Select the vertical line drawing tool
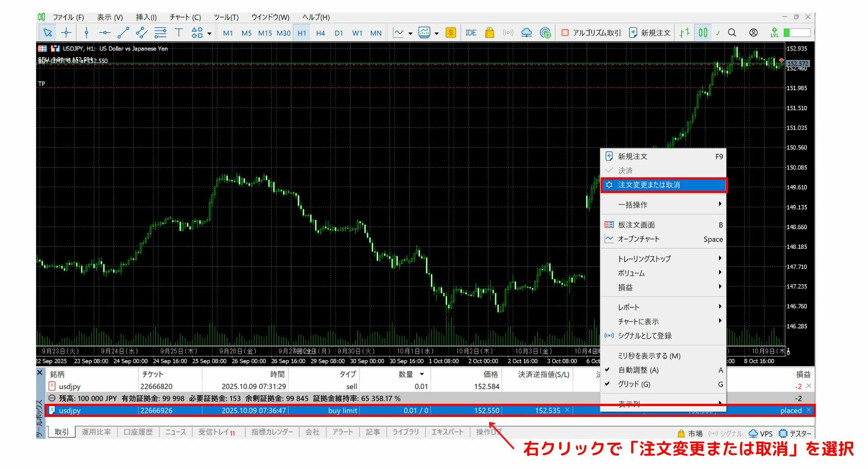Viewport: 868px width, 470px height. (x=86, y=33)
